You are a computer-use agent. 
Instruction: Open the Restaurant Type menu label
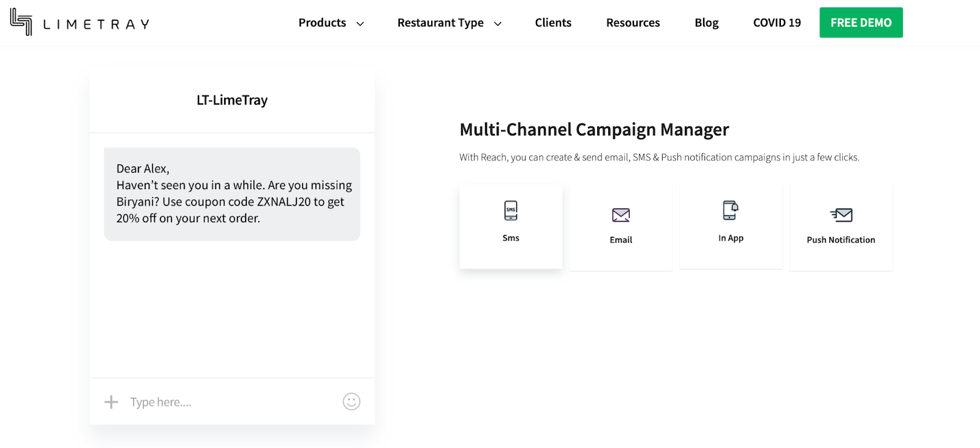pyautogui.click(x=440, y=23)
